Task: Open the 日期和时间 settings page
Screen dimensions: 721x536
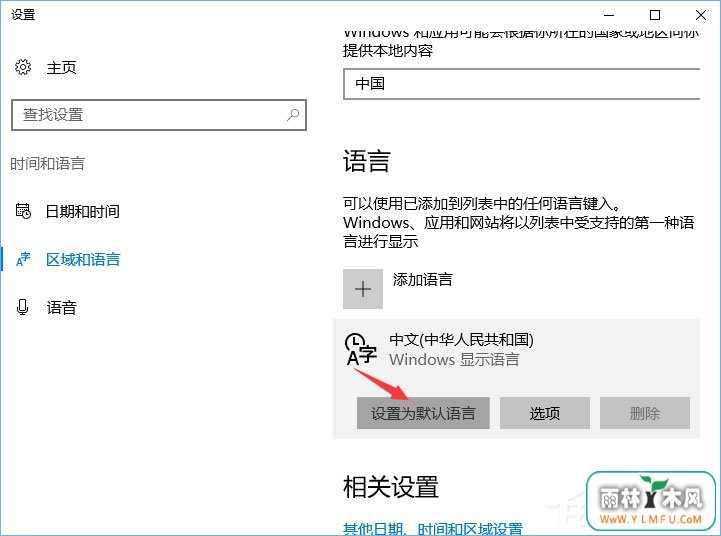Action: tap(83, 211)
